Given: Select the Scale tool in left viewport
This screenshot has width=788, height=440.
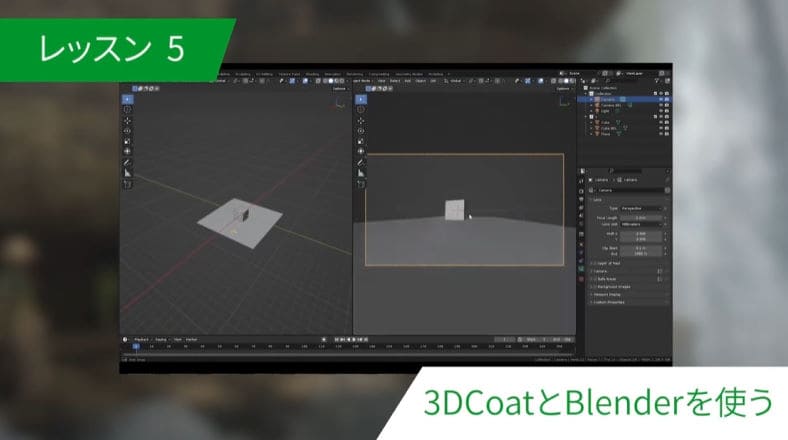Looking at the screenshot, I should pyautogui.click(x=128, y=141).
